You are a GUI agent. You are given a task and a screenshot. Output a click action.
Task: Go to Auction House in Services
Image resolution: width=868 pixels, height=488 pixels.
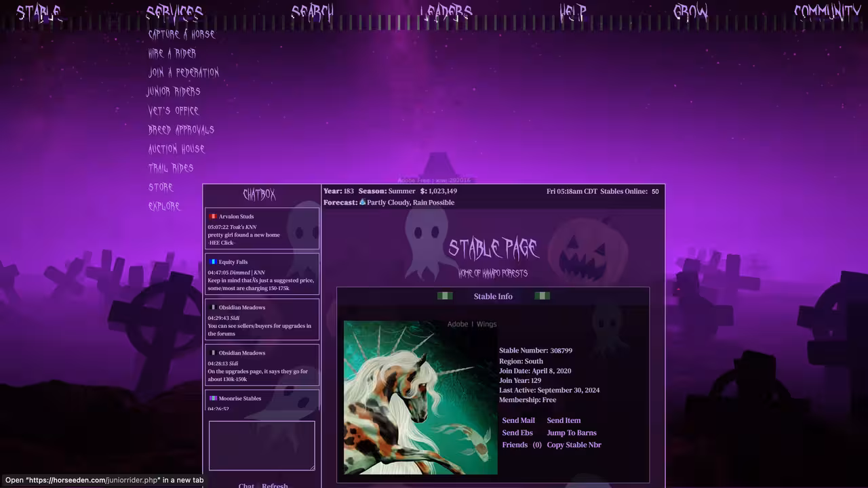(176, 148)
